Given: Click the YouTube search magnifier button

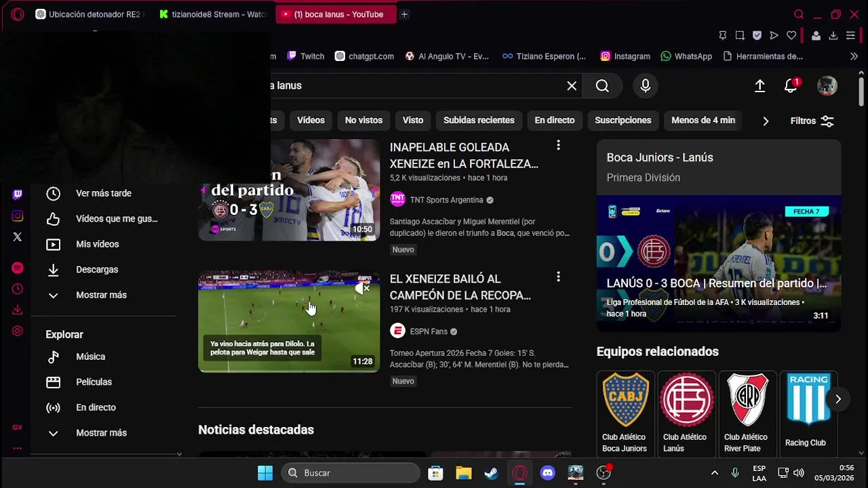Looking at the screenshot, I should 602,86.
